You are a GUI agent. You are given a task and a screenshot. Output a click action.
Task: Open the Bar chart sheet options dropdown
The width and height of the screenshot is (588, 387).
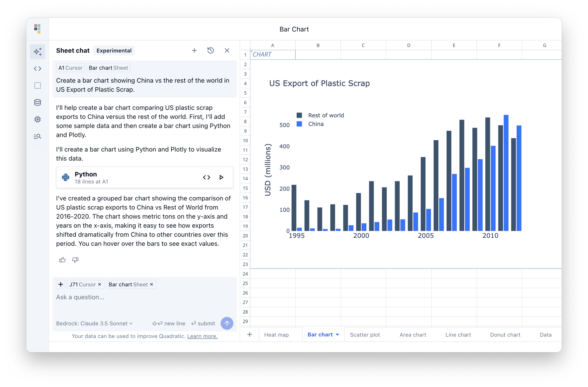click(x=338, y=334)
